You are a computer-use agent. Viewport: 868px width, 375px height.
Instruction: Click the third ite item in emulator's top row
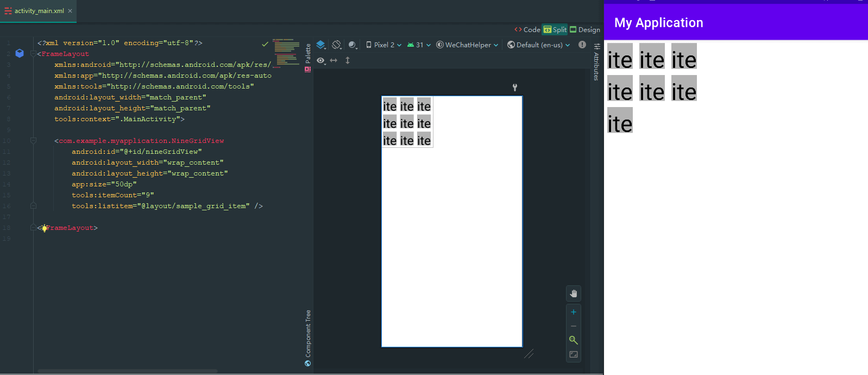click(684, 57)
